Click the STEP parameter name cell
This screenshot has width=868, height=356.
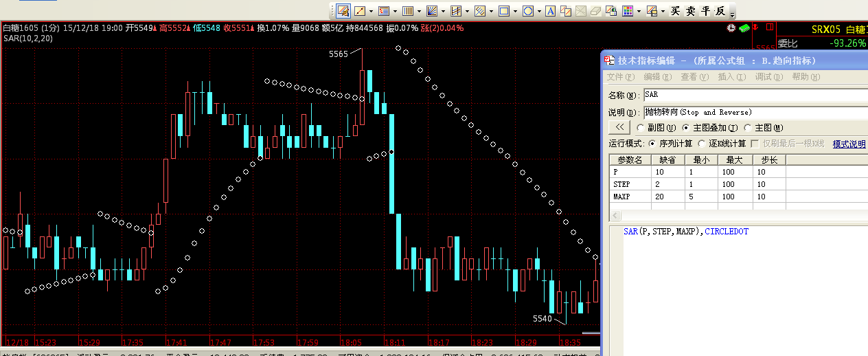pyautogui.click(x=629, y=184)
